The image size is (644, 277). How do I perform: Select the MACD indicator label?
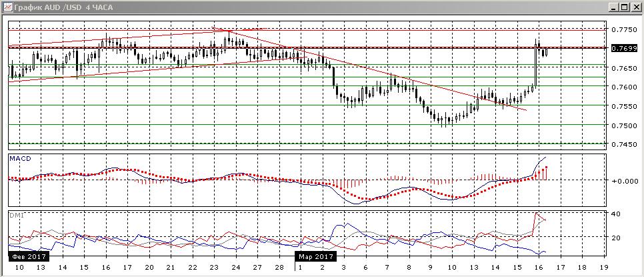pos(20,158)
